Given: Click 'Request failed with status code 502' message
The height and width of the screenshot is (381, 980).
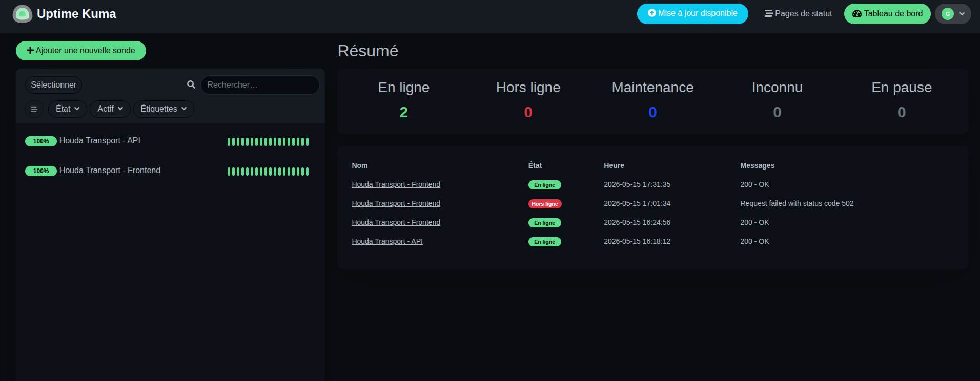Looking at the screenshot, I should (x=797, y=203).
